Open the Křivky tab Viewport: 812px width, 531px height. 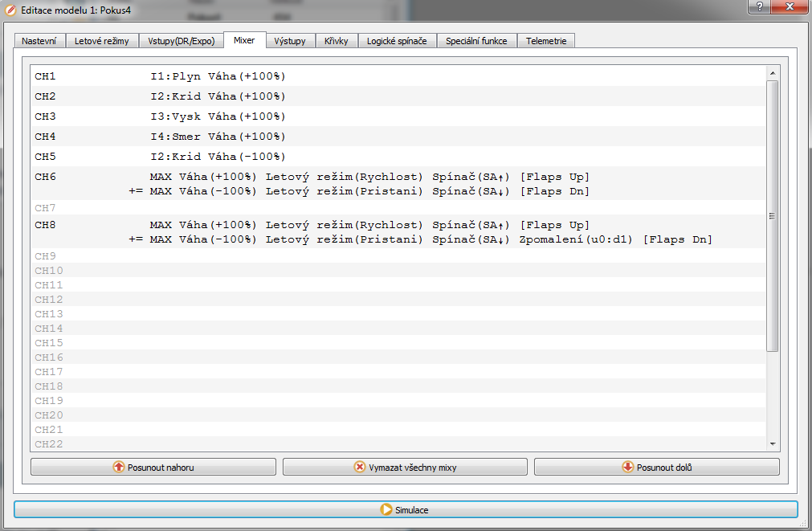point(337,41)
